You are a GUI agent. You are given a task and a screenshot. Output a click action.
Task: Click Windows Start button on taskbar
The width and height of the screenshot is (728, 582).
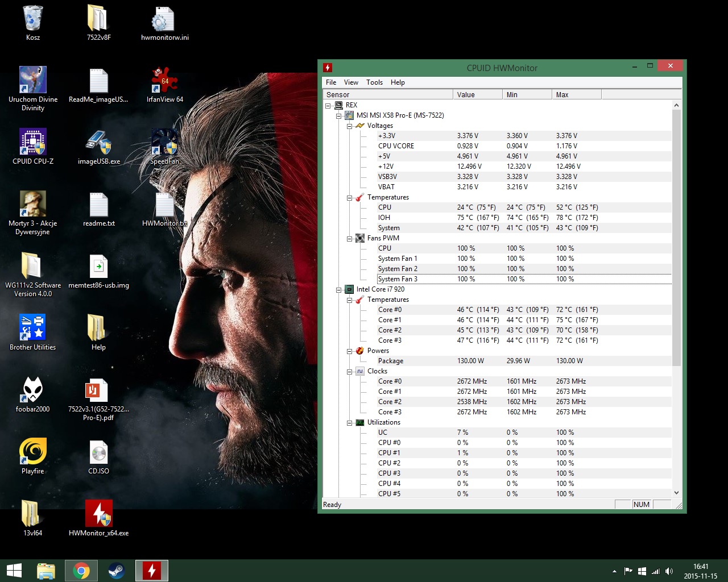click(14, 571)
